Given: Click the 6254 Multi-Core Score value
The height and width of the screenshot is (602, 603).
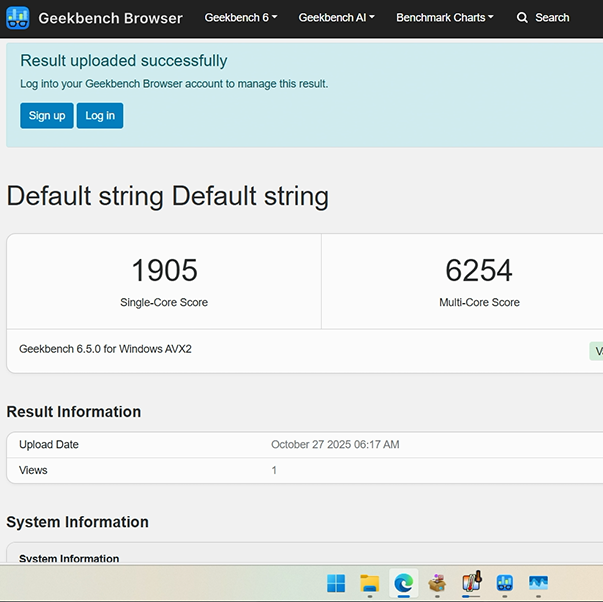Looking at the screenshot, I should 479,270.
